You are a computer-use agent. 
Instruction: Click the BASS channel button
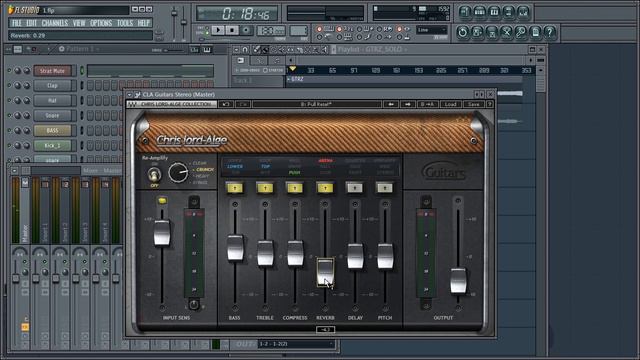point(53,131)
